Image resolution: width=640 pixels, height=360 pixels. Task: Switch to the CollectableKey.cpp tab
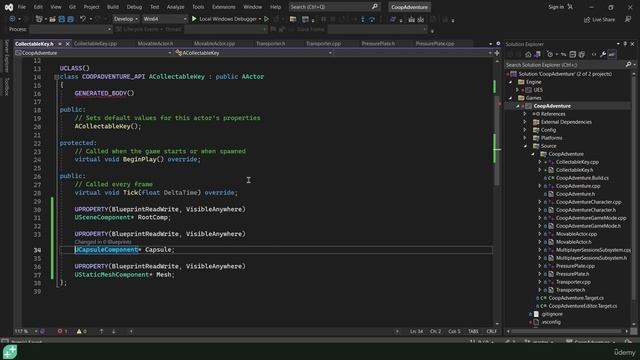96,44
